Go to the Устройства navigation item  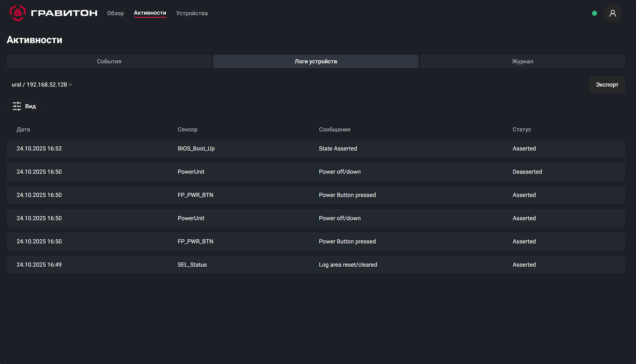coord(192,13)
